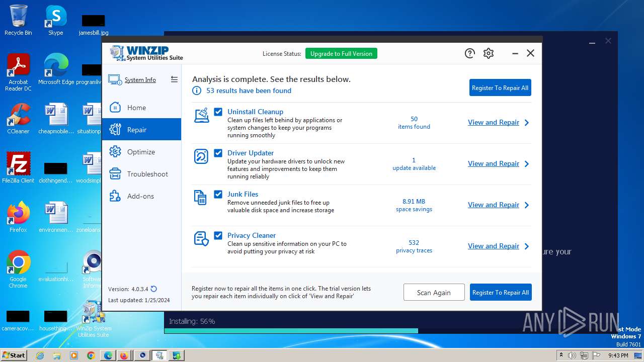
Task: Expand Privacy Cleaner row chevron arrow
Action: (x=527, y=246)
